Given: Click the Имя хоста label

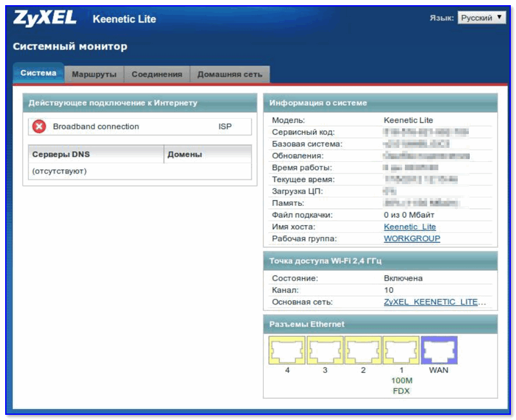Looking at the screenshot, I should point(293,227).
